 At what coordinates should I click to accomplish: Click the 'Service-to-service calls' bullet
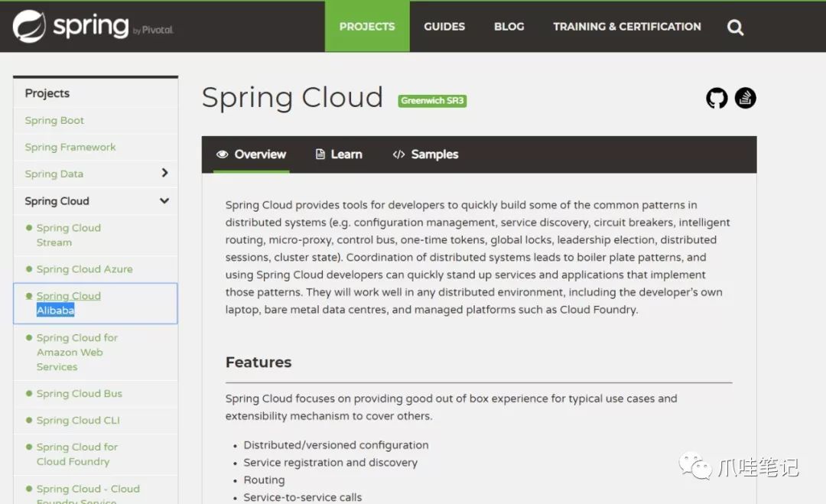302,497
